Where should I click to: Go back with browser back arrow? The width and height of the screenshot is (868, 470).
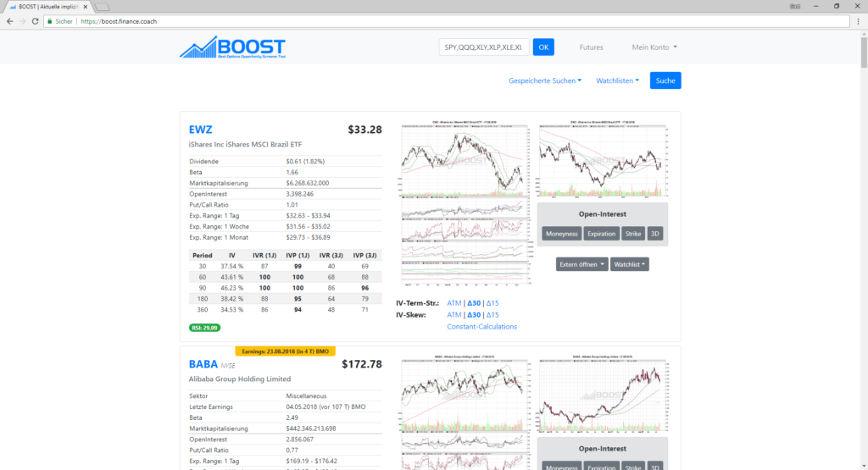9,21
